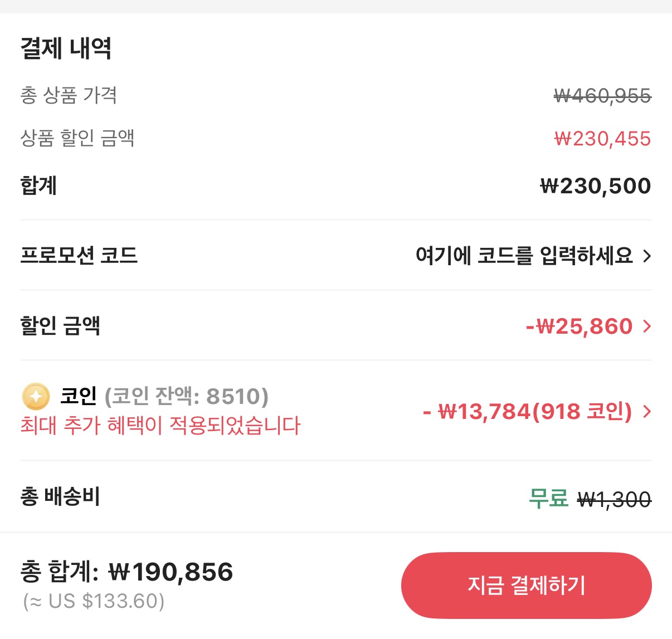The width and height of the screenshot is (672, 639).
Task: Click the 총 배송비 shipping row label
Action: tap(60, 499)
